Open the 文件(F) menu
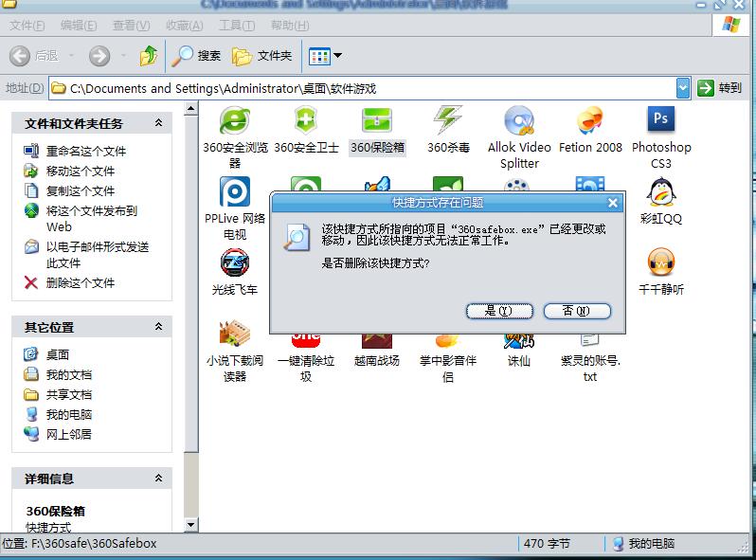This screenshot has width=756, height=560. [x=27, y=25]
